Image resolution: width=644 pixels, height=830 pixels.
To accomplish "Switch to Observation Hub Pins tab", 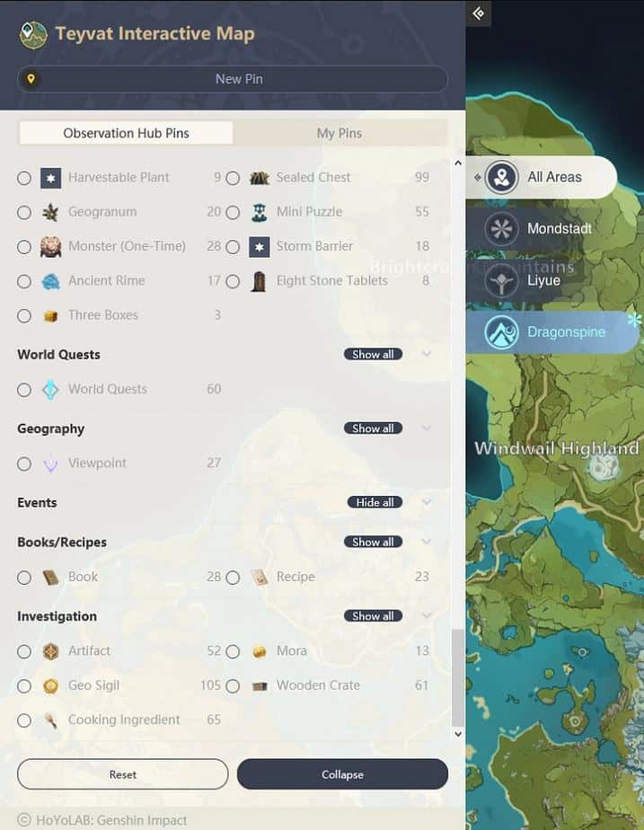I will [126, 133].
